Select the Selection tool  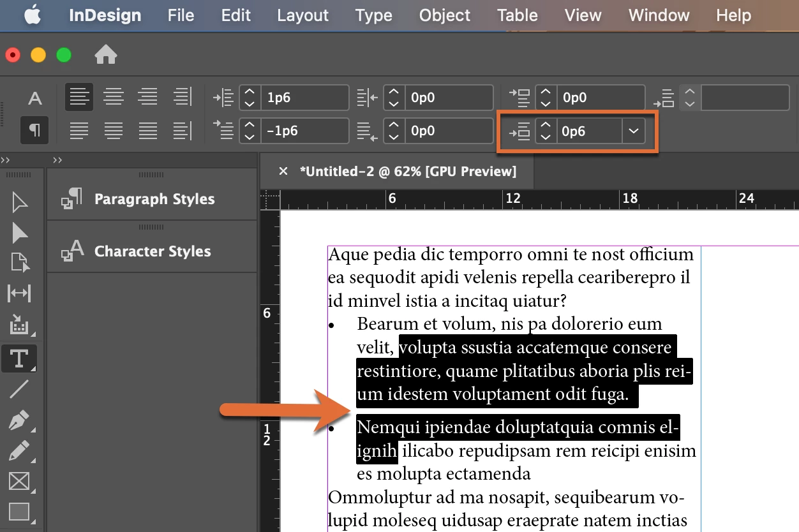[20, 203]
